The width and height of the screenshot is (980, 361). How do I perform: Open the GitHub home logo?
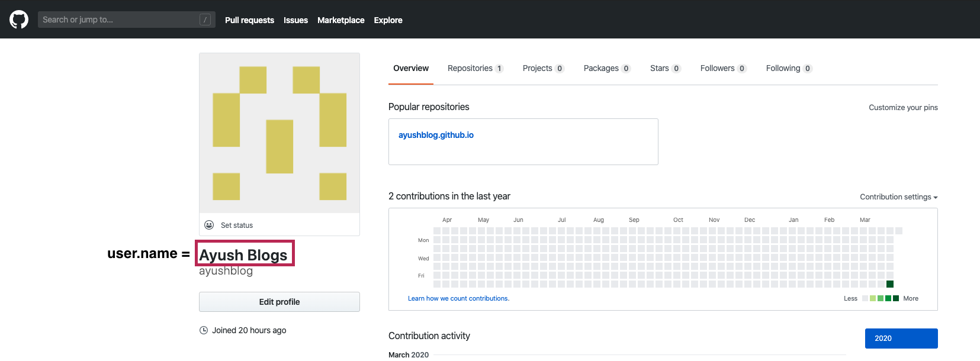[19, 20]
